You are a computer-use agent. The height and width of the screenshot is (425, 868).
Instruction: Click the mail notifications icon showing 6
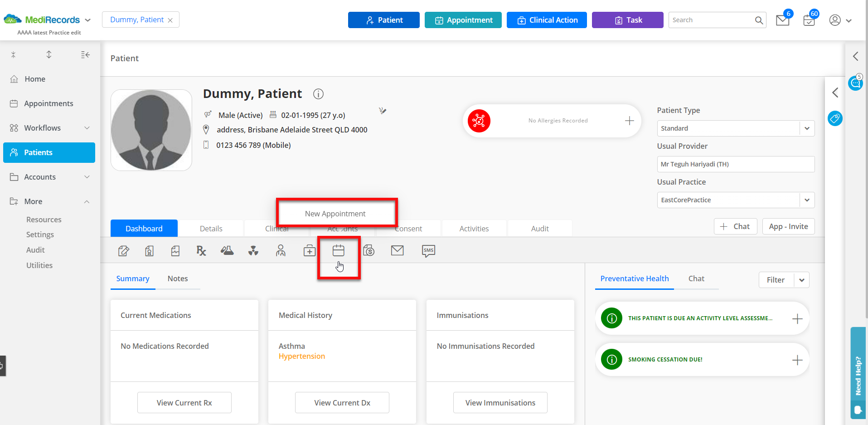pos(783,20)
